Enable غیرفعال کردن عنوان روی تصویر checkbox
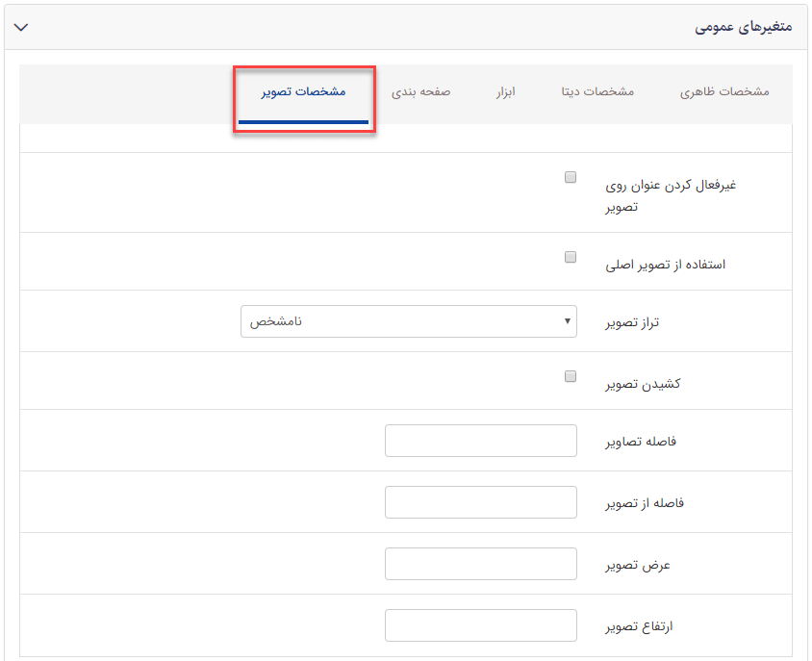812x661 pixels. click(x=570, y=176)
